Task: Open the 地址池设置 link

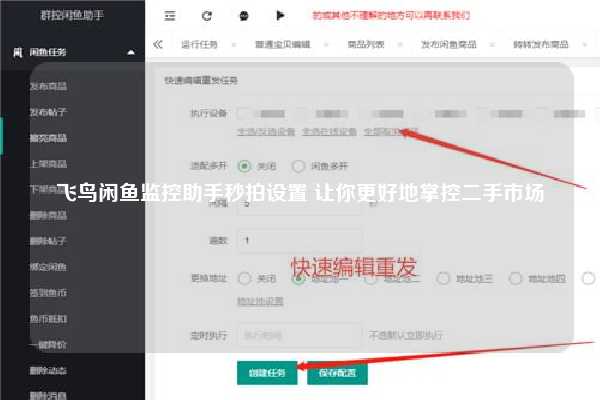Action: coord(261,301)
